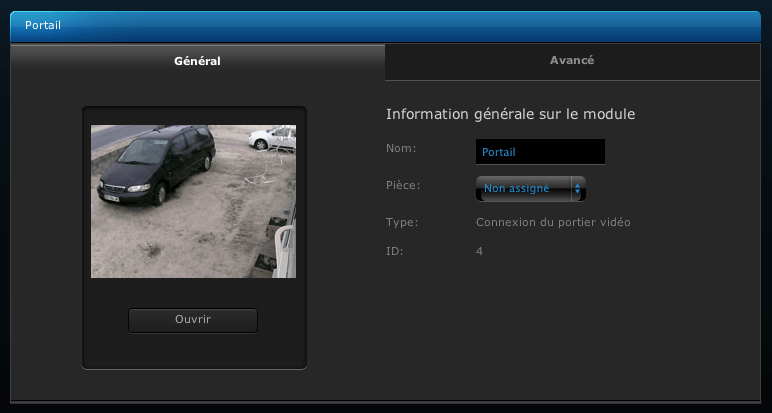Click the video intercom camera preview image

pyautogui.click(x=193, y=201)
